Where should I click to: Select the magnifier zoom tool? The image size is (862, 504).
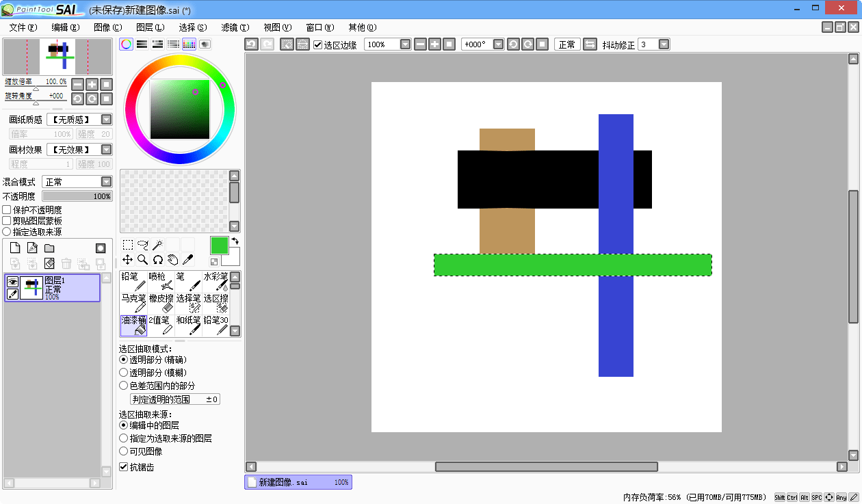[x=142, y=260]
